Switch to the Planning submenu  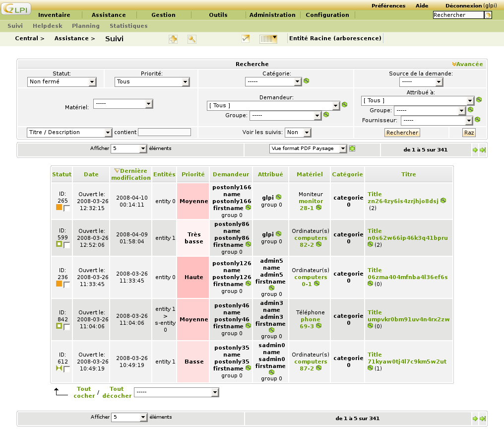tap(86, 26)
